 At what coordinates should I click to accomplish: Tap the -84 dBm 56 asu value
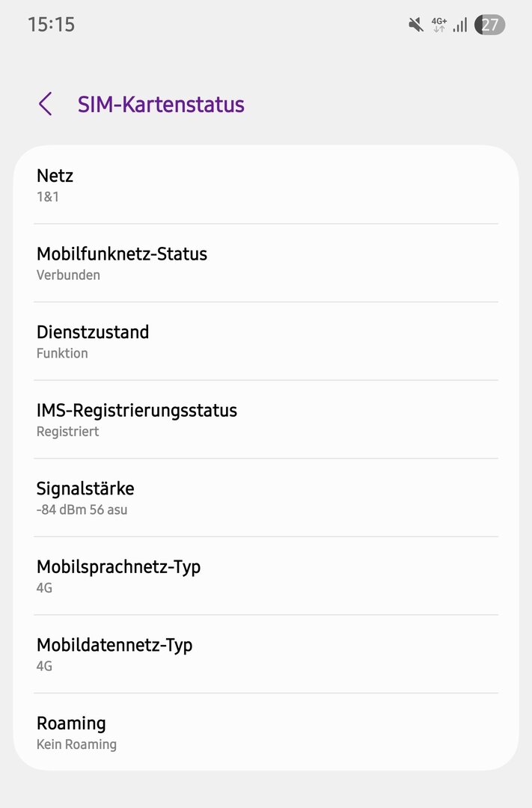click(x=82, y=509)
